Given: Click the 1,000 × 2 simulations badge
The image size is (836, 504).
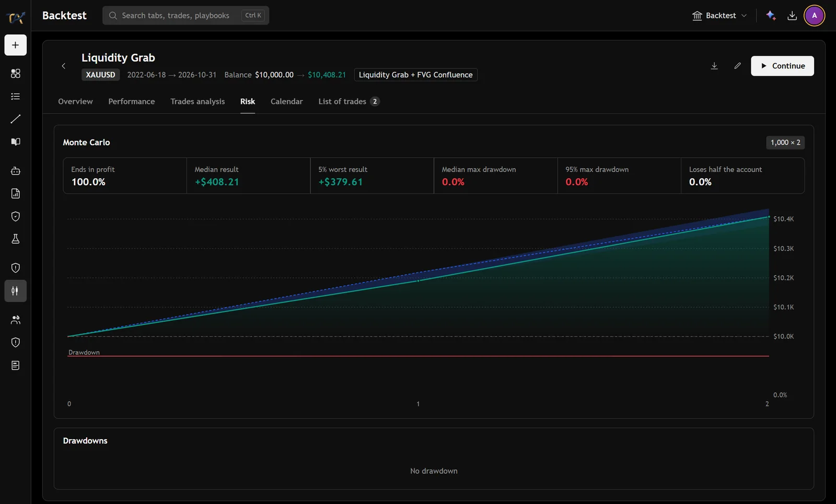Looking at the screenshot, I should [785, 143].
